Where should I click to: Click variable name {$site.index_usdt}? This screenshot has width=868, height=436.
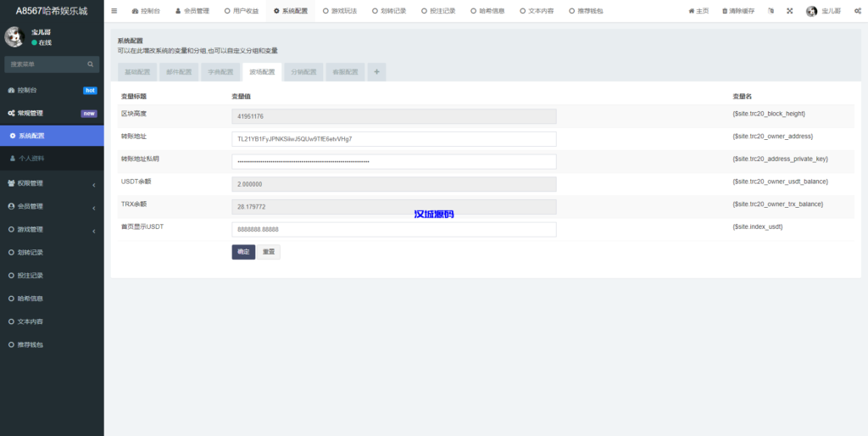tap(757, 226)
